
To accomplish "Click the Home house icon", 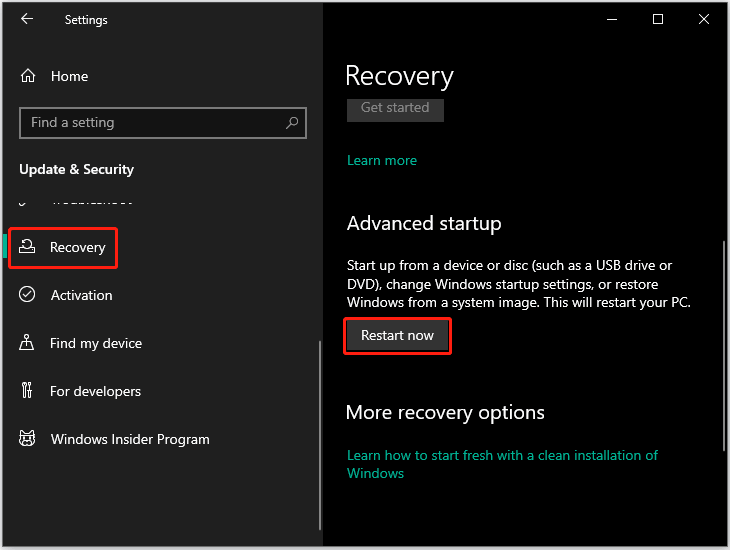I will pyautogui.click(x=28, y=75).
